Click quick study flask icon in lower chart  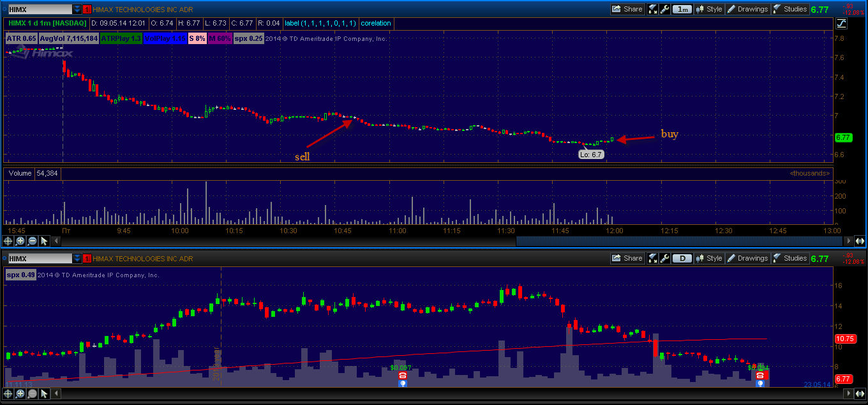tap(653, 258)
